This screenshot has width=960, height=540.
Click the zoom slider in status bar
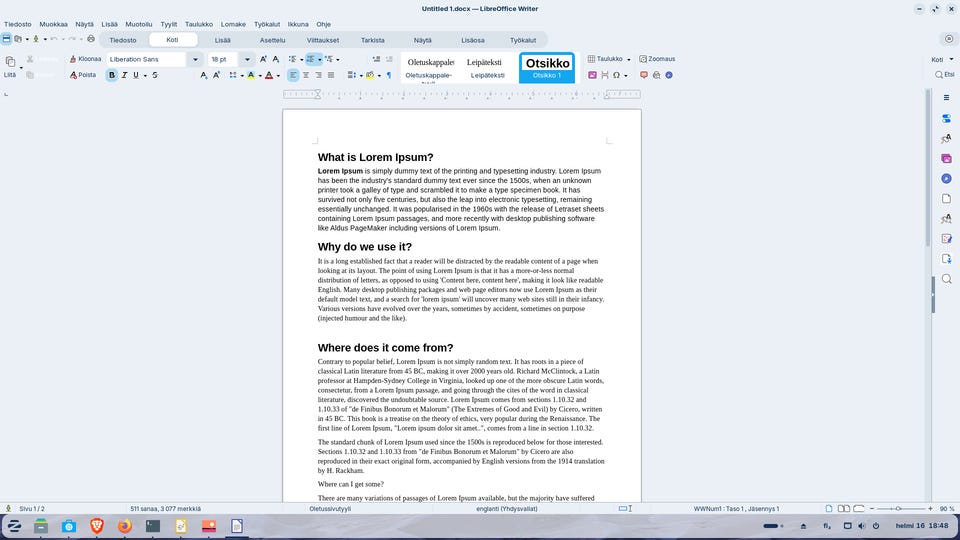(897, 509)
